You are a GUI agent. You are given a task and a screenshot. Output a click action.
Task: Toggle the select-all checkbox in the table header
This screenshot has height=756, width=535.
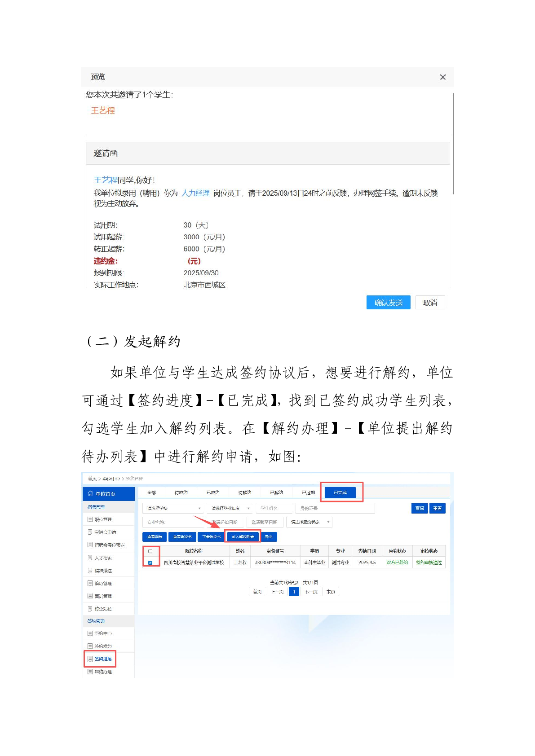pyautogui.click(x=150, y=551)
